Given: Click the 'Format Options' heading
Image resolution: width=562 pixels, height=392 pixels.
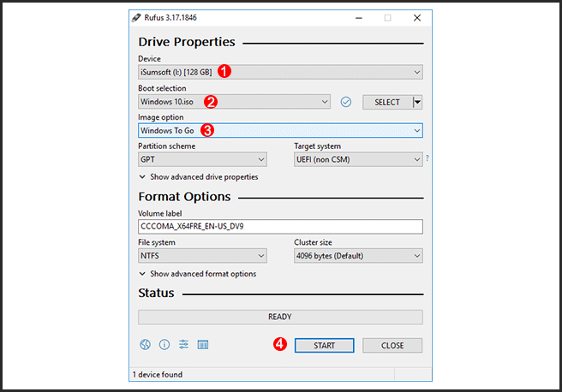Looking at the screenshot, I should point(184,197).
